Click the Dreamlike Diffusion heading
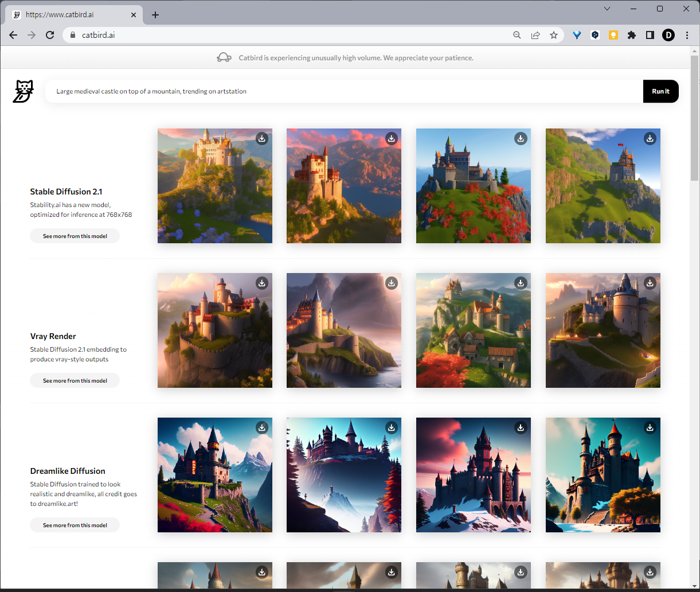 [x=68, y=471]
